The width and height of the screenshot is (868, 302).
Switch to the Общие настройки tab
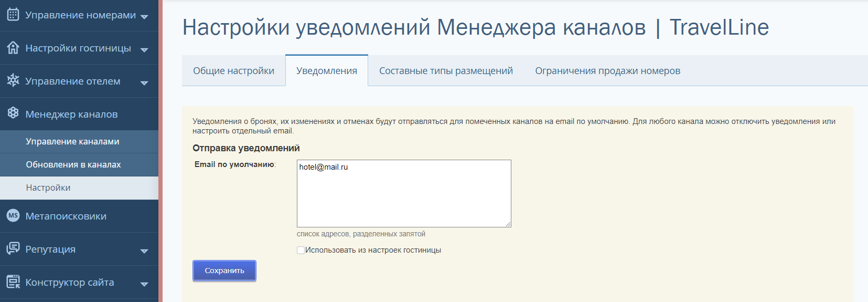[233, 71]
